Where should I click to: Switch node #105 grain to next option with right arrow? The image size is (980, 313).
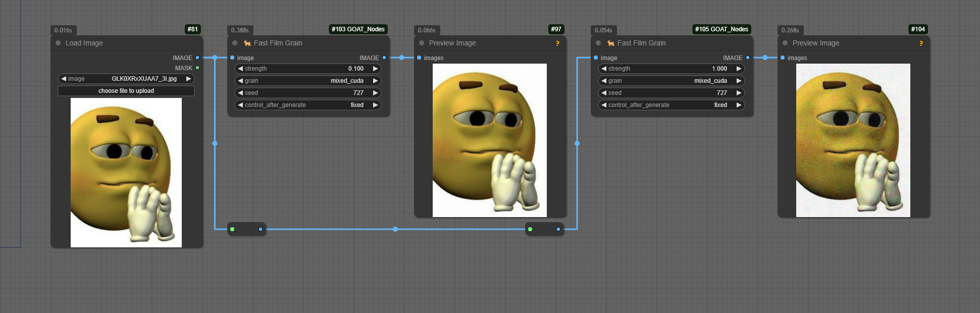point(739,81)
